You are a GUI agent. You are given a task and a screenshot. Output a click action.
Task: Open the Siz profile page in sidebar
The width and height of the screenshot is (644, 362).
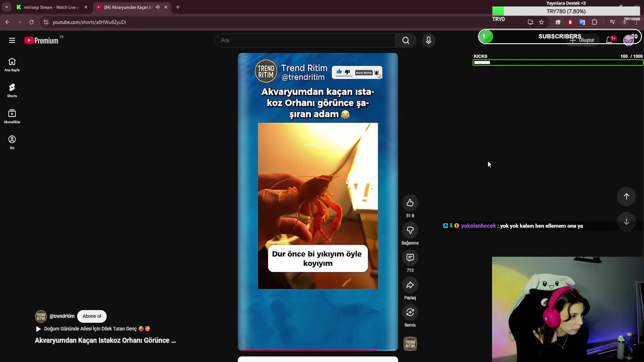coord(12,142)
